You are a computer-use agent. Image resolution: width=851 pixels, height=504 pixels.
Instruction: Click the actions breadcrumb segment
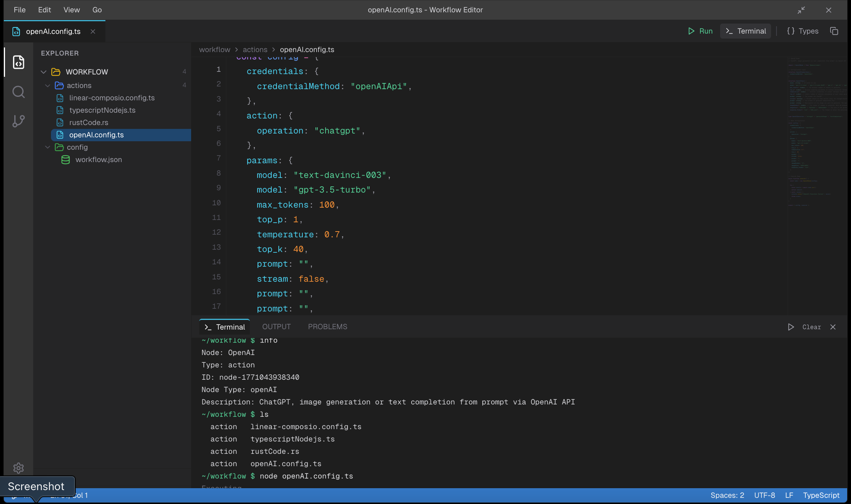tap(255, 50)
